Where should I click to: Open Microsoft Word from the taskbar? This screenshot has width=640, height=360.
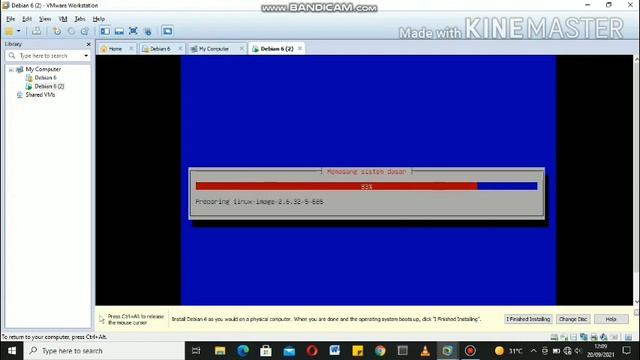(335, 351)
